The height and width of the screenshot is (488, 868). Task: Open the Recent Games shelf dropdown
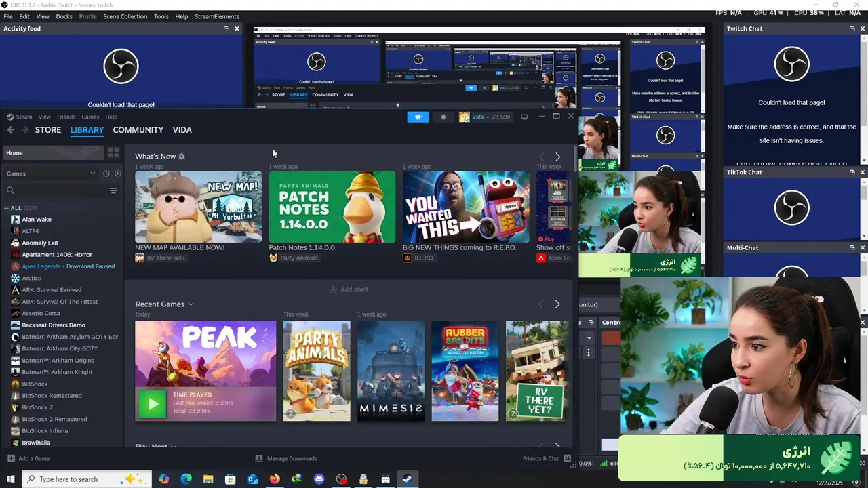click(191, 304)
